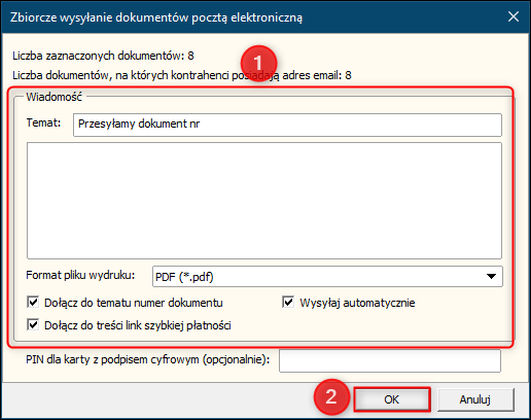This screenshot has height=420, width=531.
Task: Click Liczba zaznaczonych dokumentów: 8 text
Action: pos(103,56)
